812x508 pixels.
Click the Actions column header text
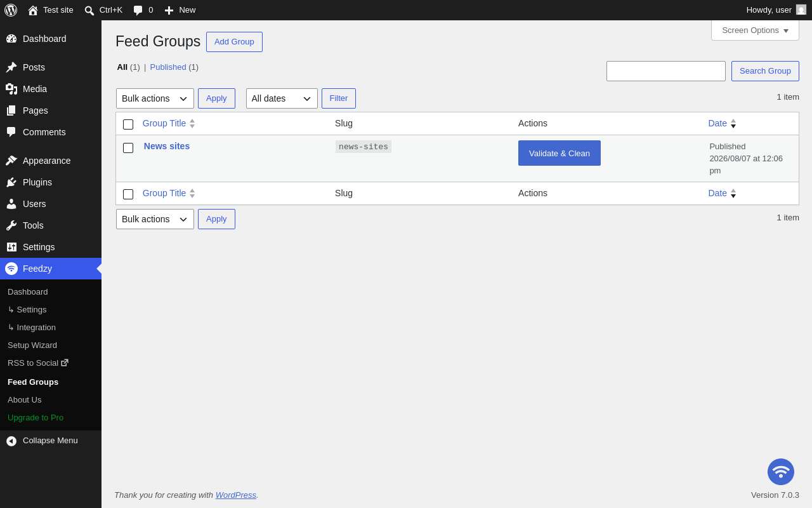[533, 123]
